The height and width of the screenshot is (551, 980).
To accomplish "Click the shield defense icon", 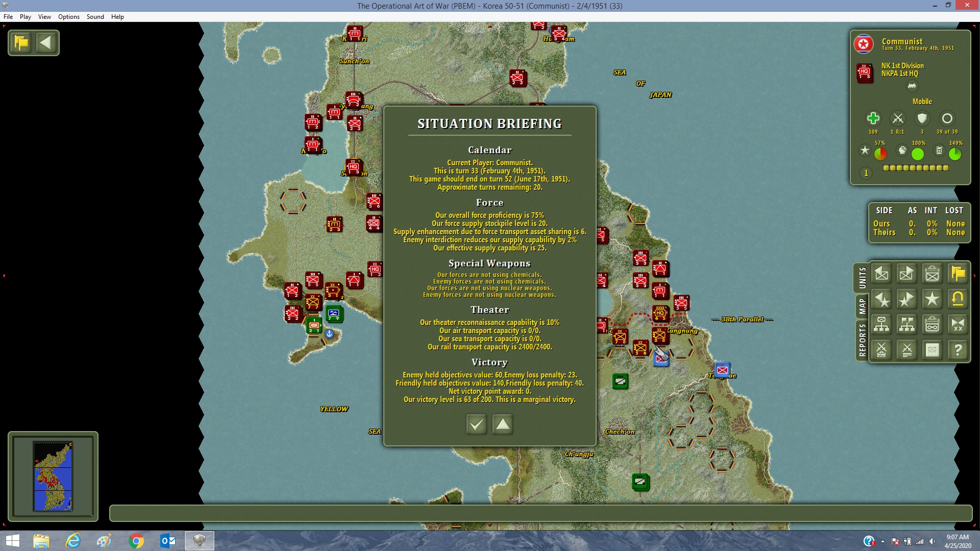I will point(922,118).
